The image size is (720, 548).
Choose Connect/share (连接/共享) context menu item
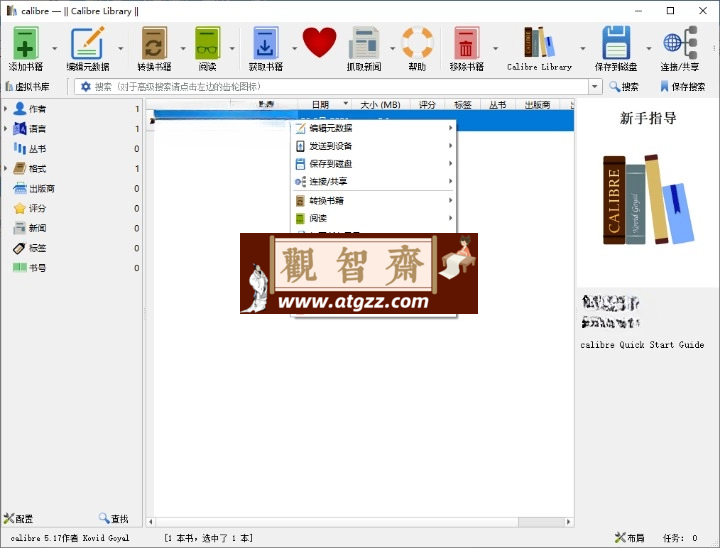tap(374, 181)
